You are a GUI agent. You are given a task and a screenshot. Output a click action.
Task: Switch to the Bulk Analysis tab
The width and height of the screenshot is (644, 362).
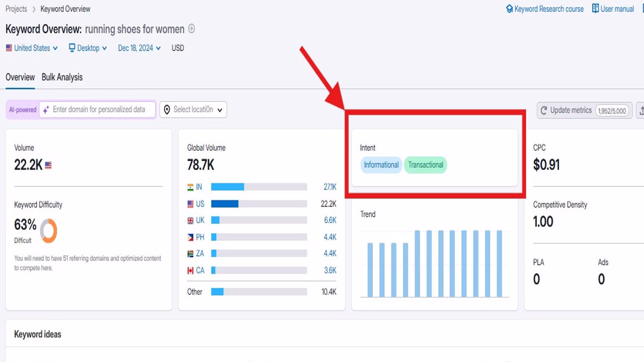[62, 77]
